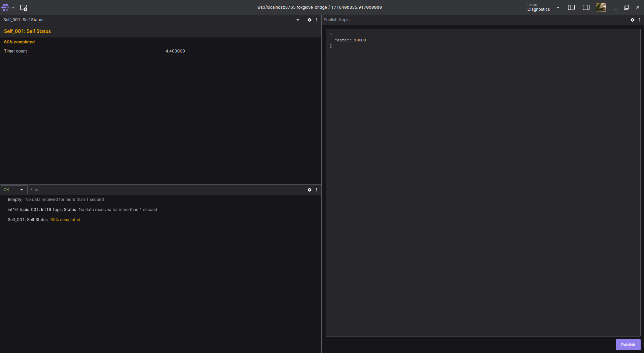This screenshot has height=353, width=644.
Task: Click the Filter input field
Action: click(x=165, y=190)
